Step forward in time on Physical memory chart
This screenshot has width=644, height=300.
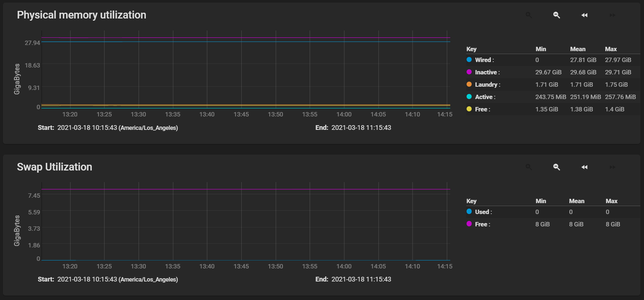[x=612, y=15]
